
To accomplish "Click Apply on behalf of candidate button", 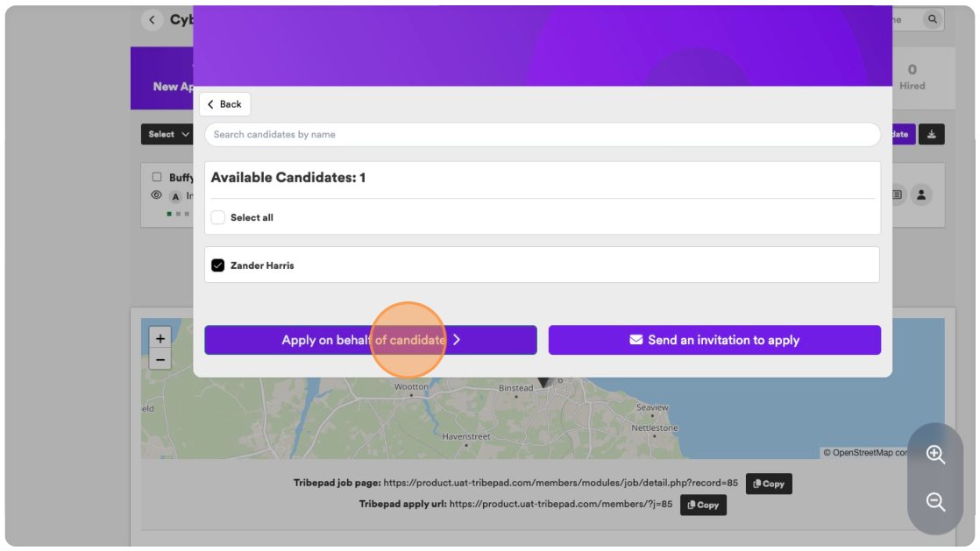I will (371, 340).
